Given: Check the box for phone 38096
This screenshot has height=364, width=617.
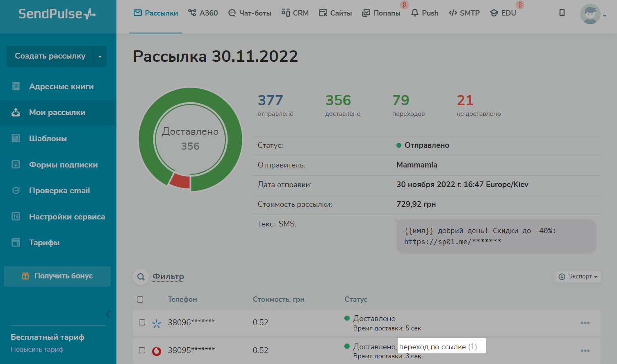Looking at the screenshot, I should click(x=142, y=323).
